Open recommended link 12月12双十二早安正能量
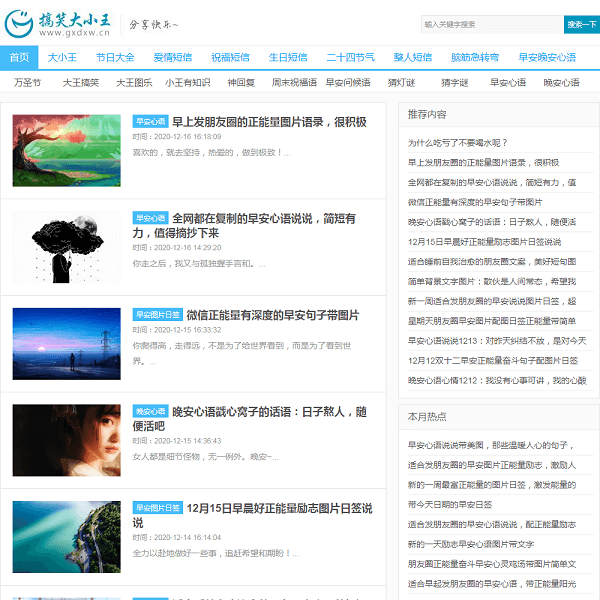600x600 pixels. click(x=493, y=361)
